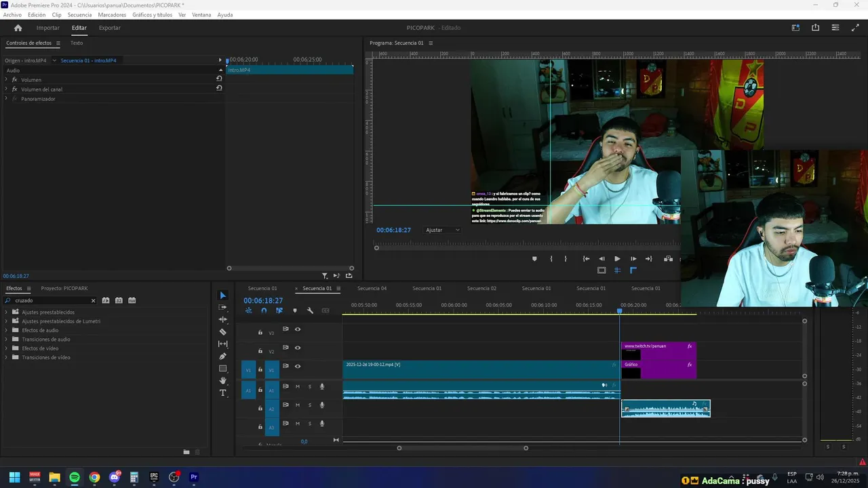Image resolution: width=868 pixels, height=488 pixels.
Task: Open the Ajustar zoom level dropdown
Action: click(x=443, y=230)
